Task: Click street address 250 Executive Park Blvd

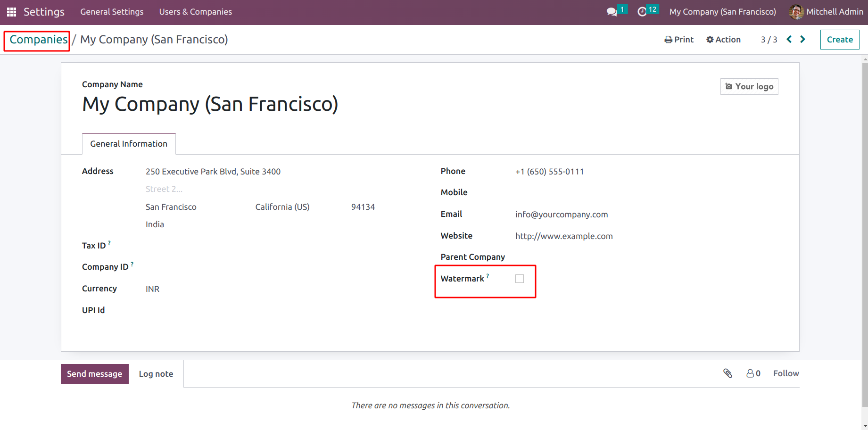Action: click(213, 172)
